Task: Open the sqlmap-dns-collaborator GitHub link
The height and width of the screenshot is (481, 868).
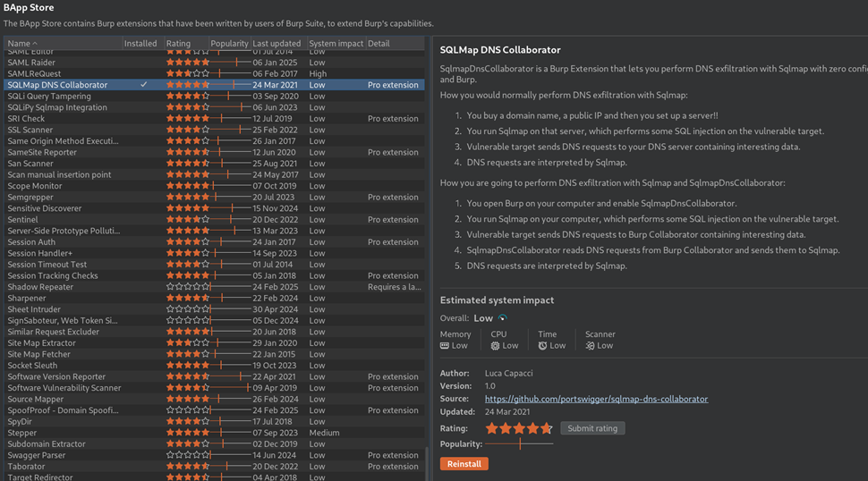Action: tap(596, 399)
